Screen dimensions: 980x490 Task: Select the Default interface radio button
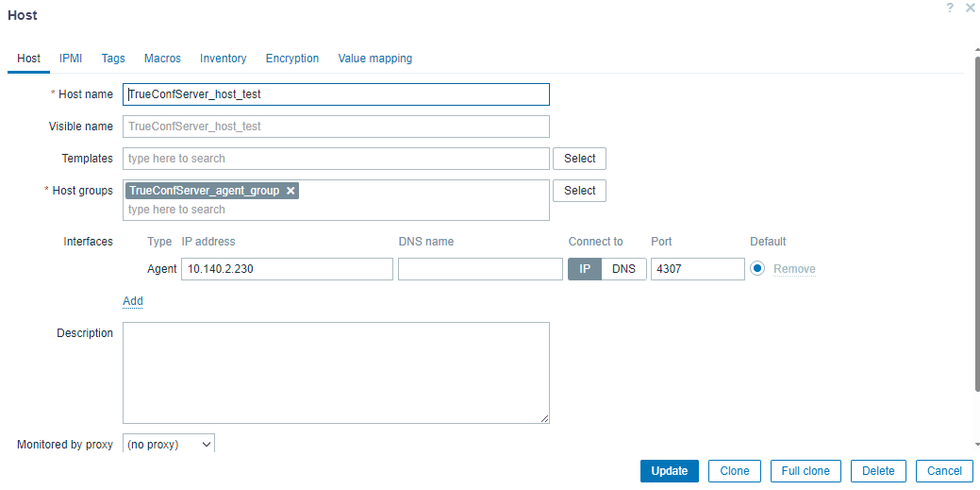coord(757,268)
